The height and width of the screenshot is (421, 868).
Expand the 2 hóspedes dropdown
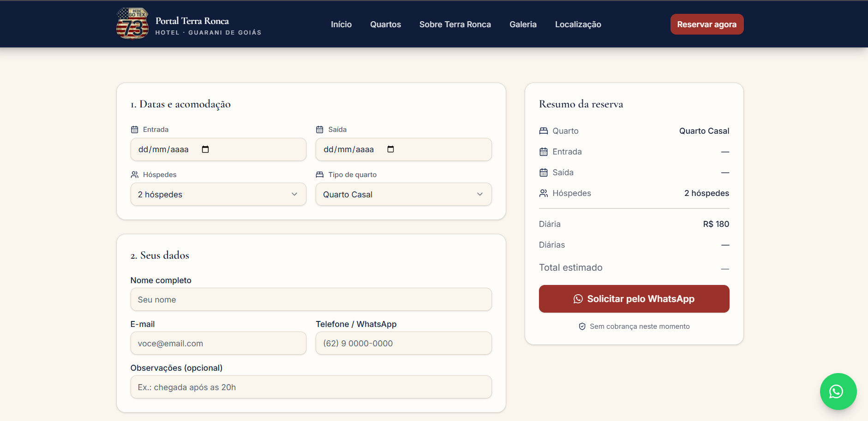(x=218, y=194)
